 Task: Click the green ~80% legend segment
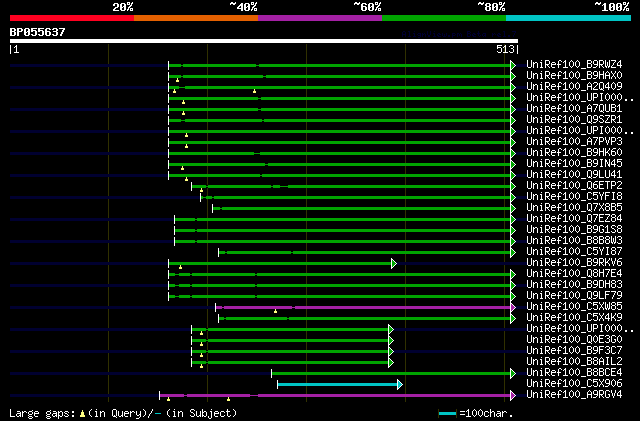444,18
